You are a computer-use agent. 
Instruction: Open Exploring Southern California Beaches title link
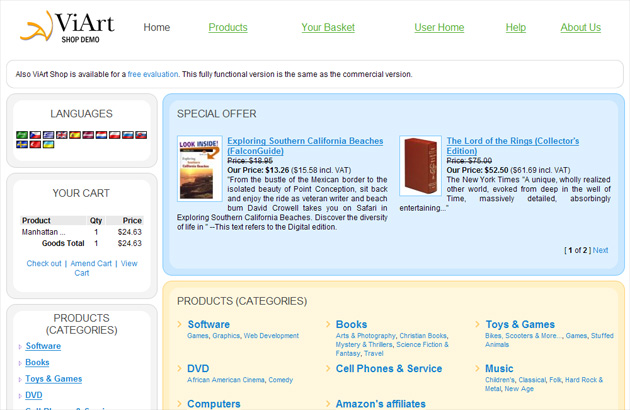click(x=305, y=146)
